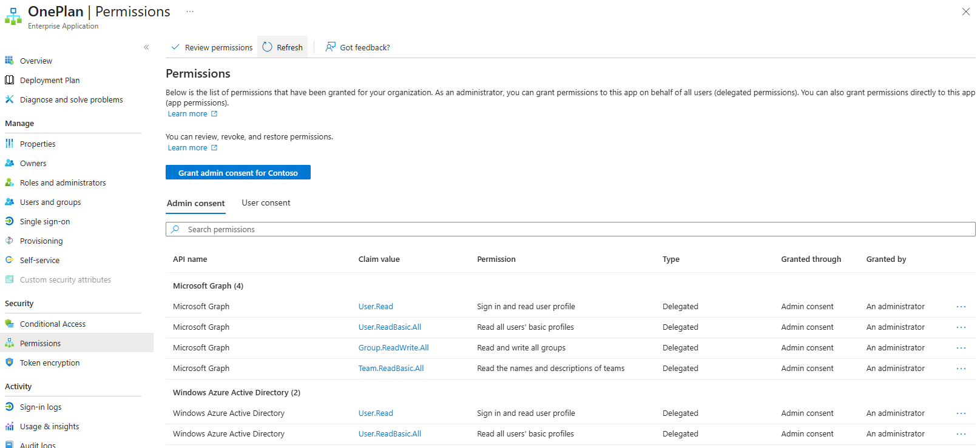Click the Users and groups icon
This screenshot has width=980, height=448.
[x=9, y=202]
